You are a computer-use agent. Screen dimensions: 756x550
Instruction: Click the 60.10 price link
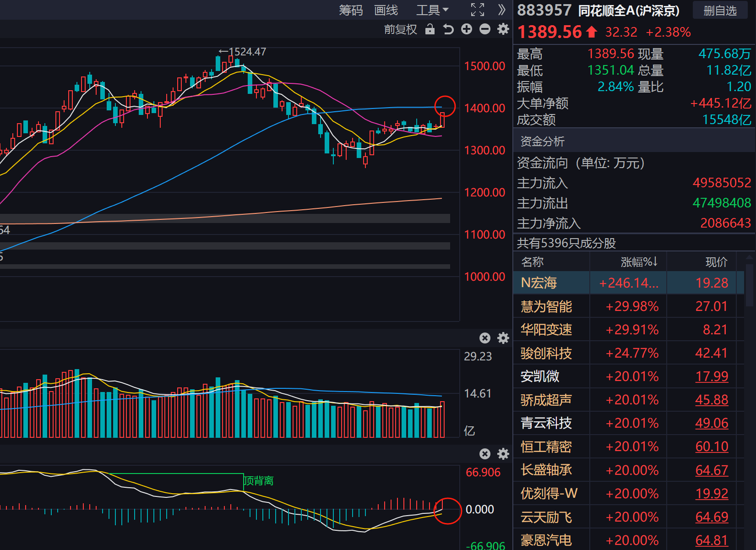point(712,447)
